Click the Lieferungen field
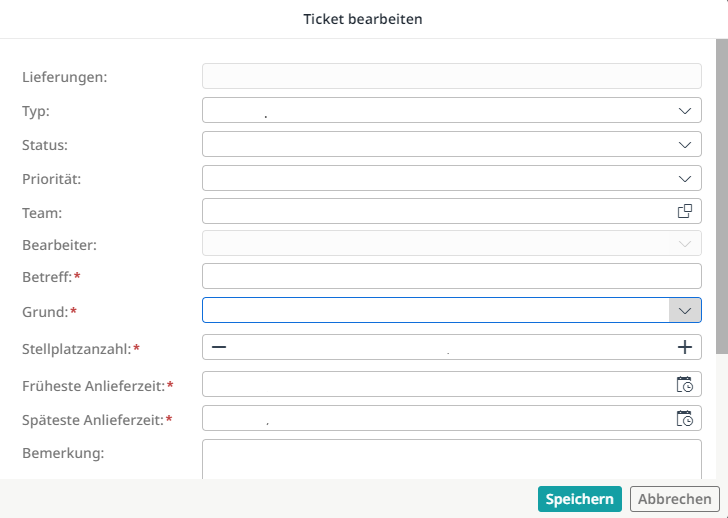 [452, 76]
